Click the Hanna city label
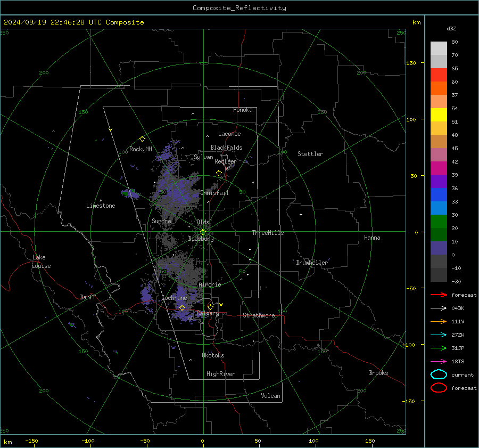 [x=372, y=238]
